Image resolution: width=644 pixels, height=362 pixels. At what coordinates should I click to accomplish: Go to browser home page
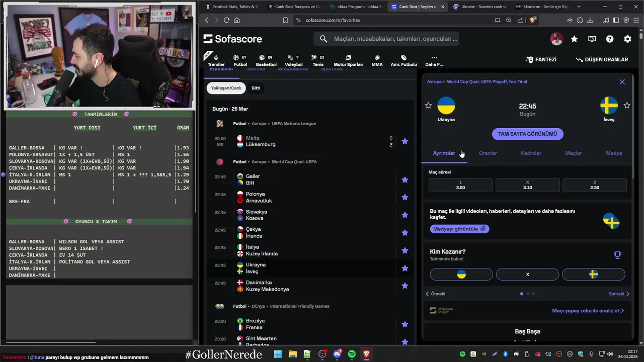[237, 20]
